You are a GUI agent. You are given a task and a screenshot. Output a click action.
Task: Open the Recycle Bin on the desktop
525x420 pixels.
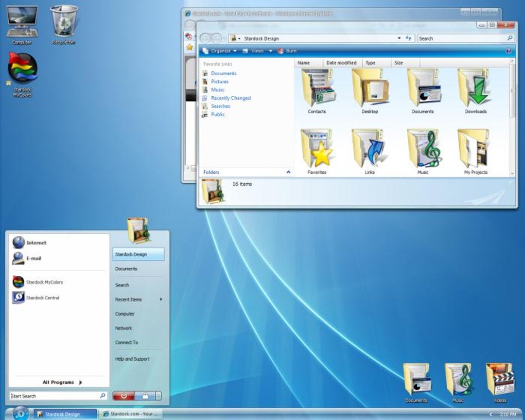click(x=64, y=21)
